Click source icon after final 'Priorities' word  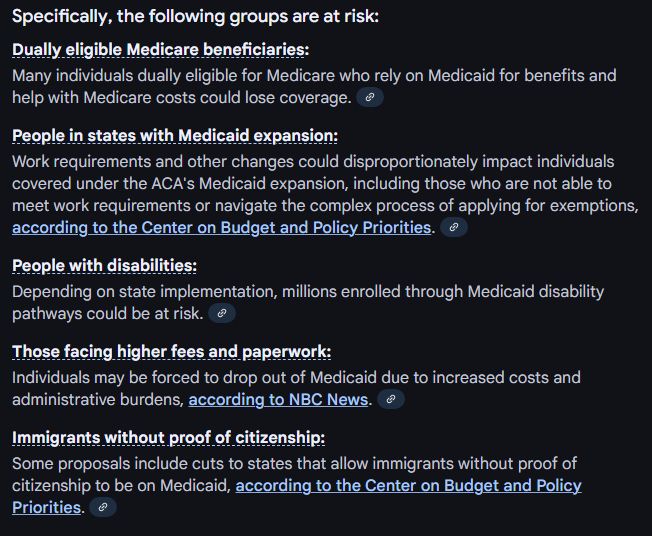point(103,507)
